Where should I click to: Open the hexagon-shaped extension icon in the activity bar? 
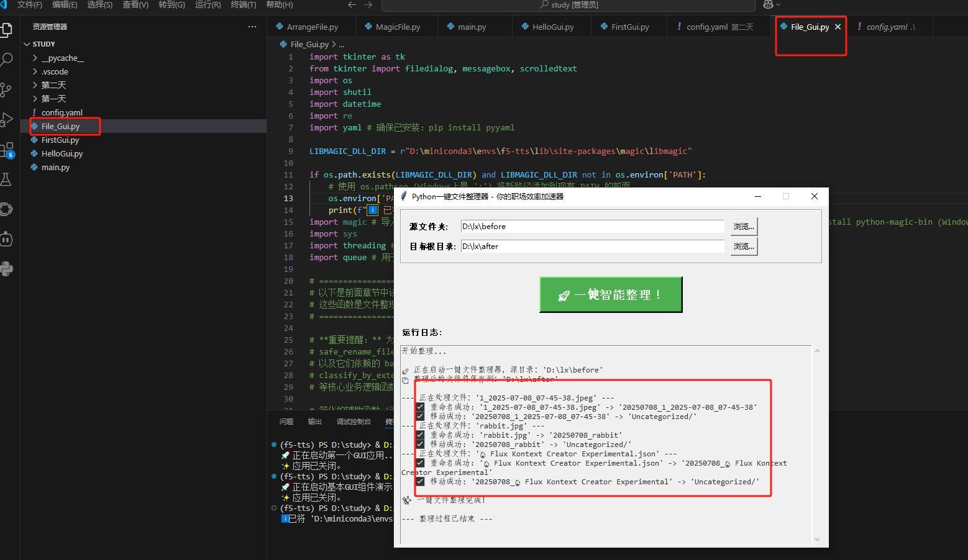pyautogui.click(x=6, y=209)
